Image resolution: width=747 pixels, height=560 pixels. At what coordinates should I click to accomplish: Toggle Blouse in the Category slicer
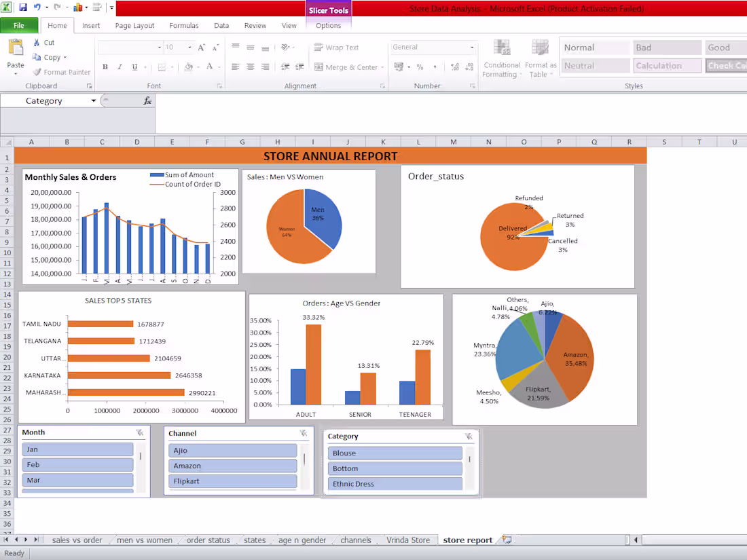coord(395,453)
